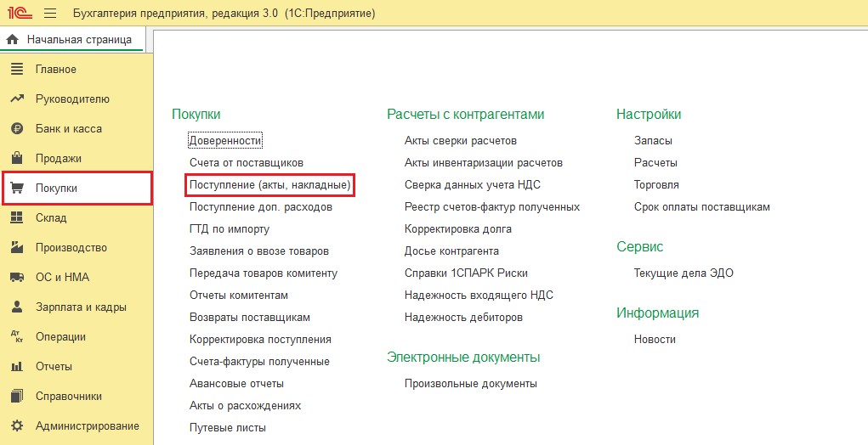Open Доверенности link
Viewport: 868px width, 445px height.
coord(224,140)
